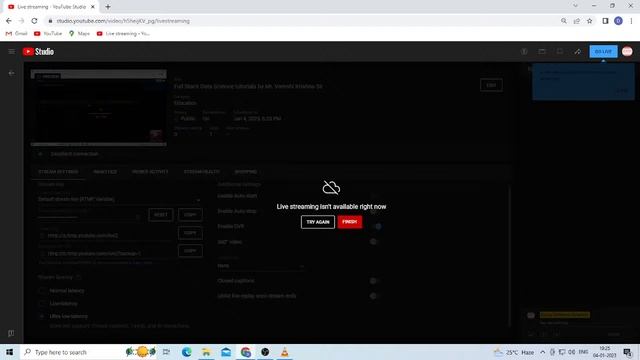
Task: Toggle the Enable DVR switch
Action: point(376,227)
